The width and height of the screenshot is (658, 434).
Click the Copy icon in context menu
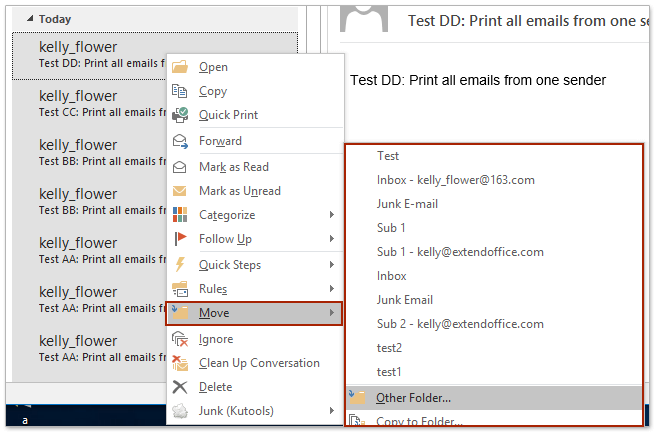coord(180,91)
